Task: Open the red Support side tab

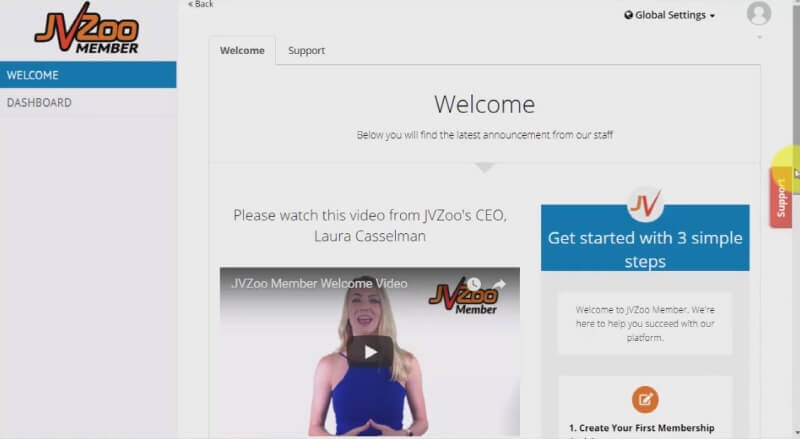Action: coord(781,198)
